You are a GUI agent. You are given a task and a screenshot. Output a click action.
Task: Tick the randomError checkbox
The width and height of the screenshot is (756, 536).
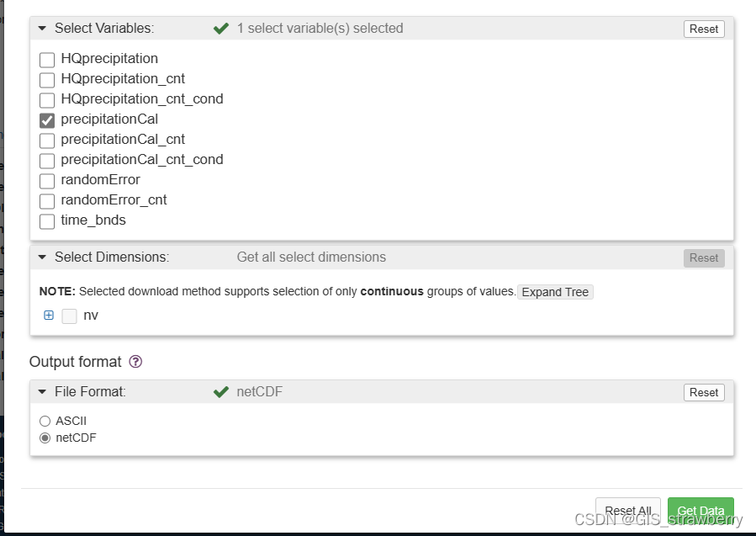pos(47,180)
